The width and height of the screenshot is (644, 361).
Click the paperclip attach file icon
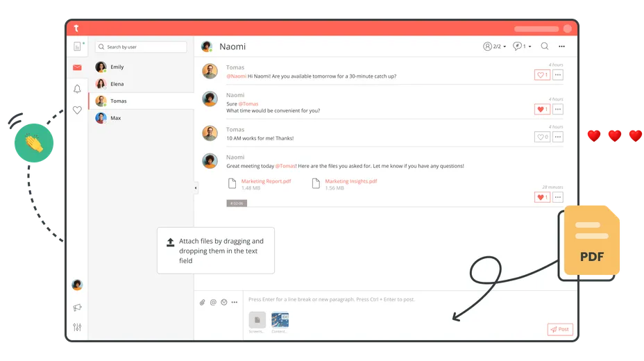tap(203, 302)
